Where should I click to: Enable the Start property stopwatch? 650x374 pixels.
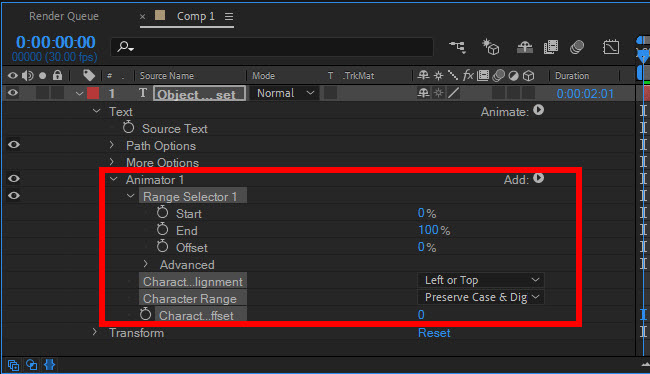(x=162, y=212)
